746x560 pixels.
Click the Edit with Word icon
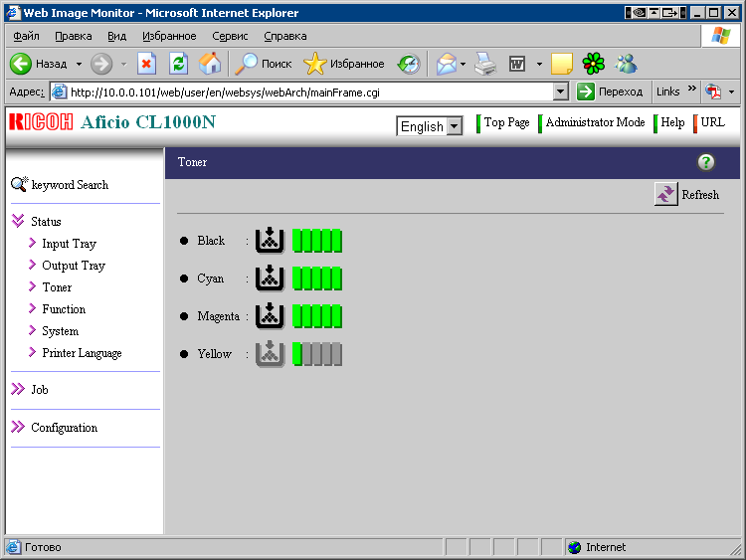click(517, 64)
